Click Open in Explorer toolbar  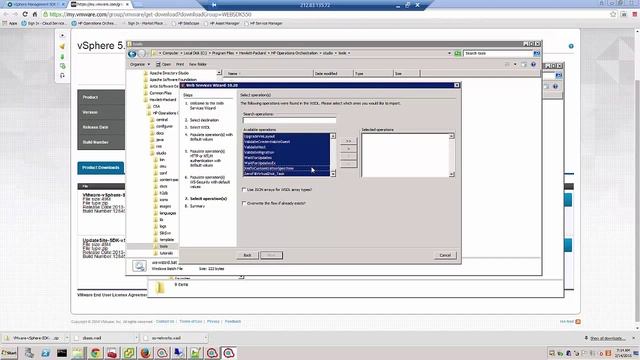(x=164, y=64)
